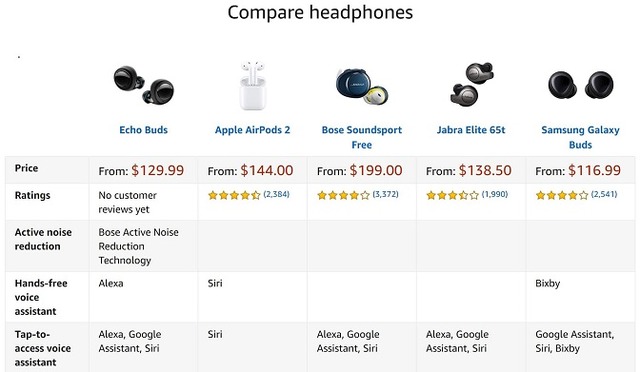Open the 3,372 reviews count link
Image resolution: width=640 pixels, height=372 pixels.
pyautogui.click(x=385, y=194)
